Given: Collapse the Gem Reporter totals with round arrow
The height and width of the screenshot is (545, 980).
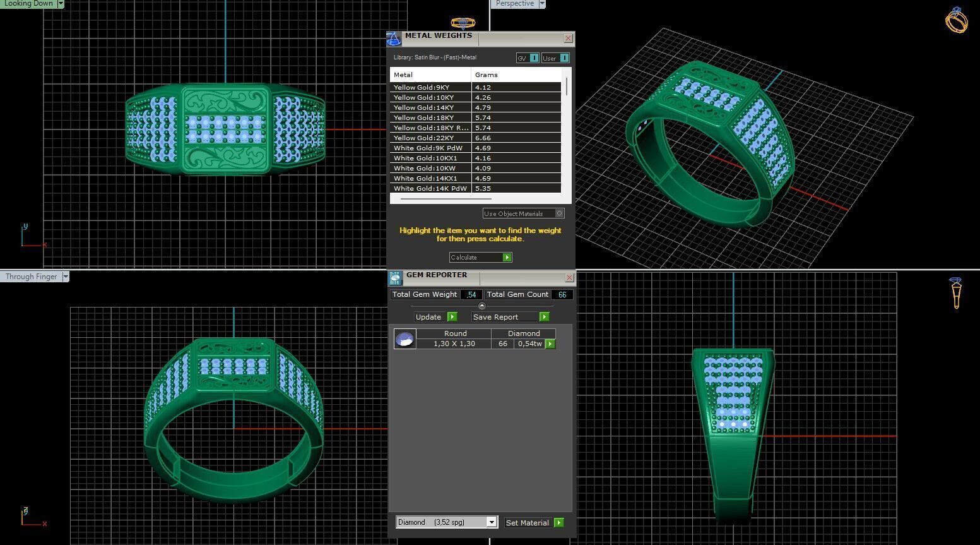Looking at the screenshot, I should [x=482, y=306].
